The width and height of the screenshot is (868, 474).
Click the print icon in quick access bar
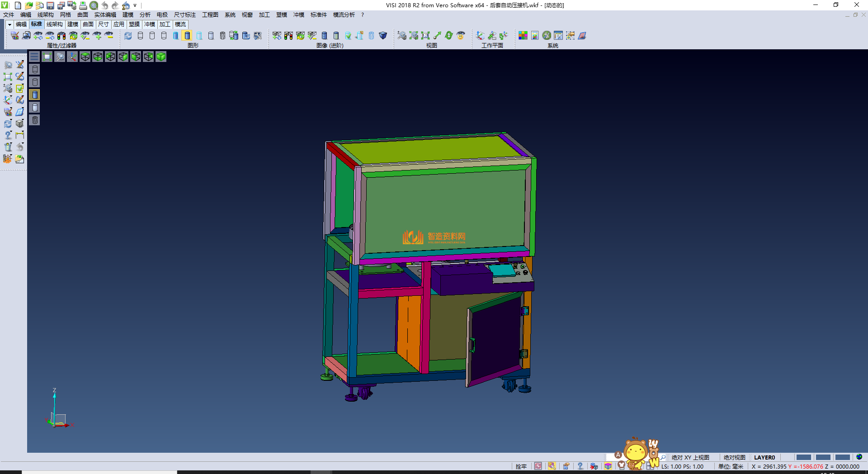(x=83, y=5)
